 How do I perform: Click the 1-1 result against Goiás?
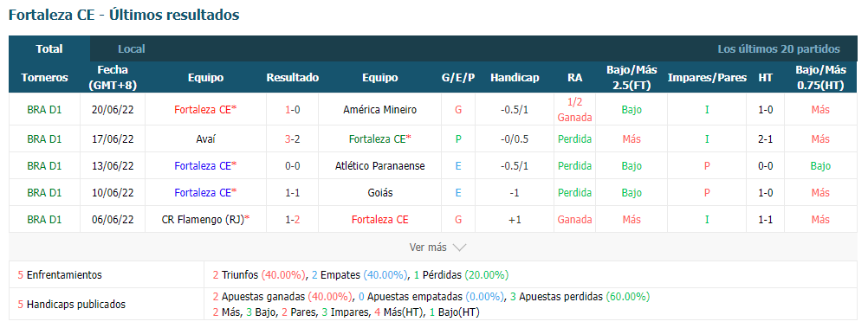(x=292, y=192)
